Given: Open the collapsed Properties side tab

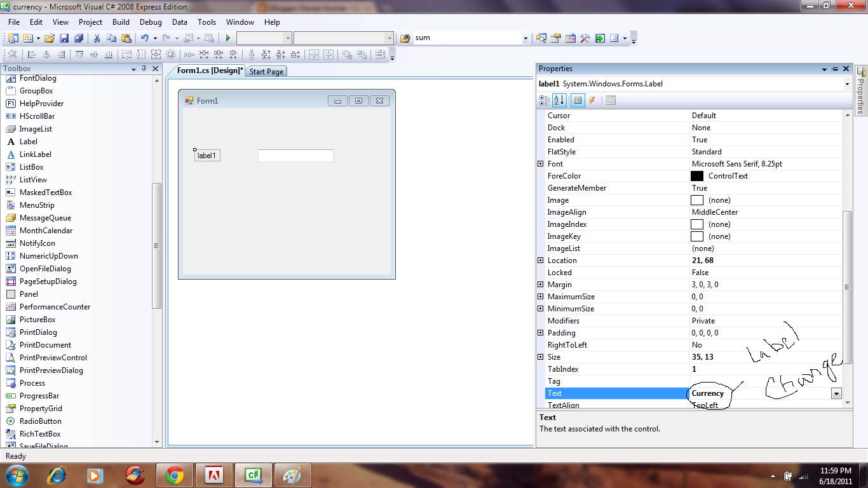Looking at the screenshot, I should (x=861, y=91).
